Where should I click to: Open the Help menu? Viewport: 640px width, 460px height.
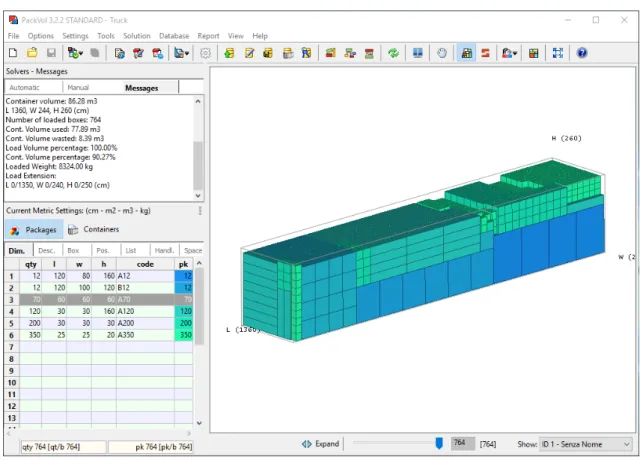[260, 36]
